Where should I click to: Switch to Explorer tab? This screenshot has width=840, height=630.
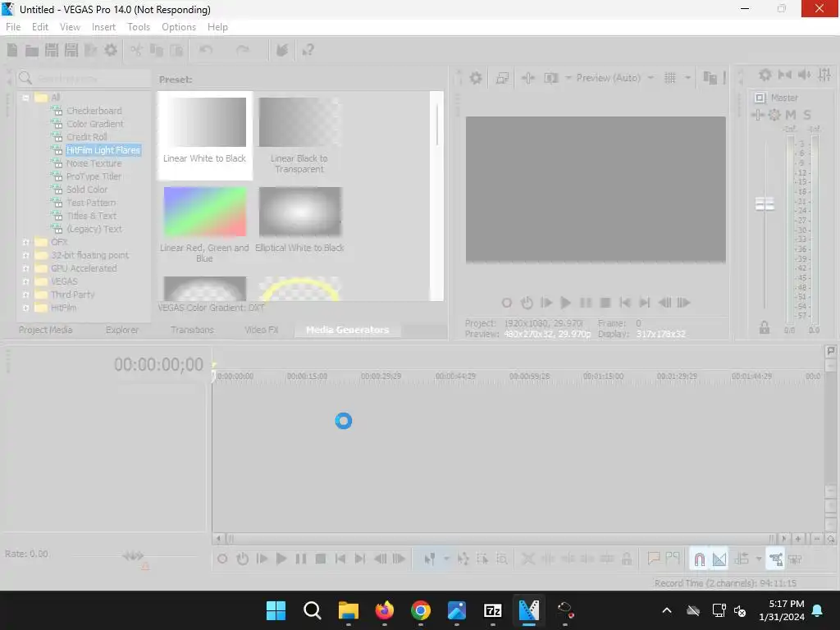122,330
